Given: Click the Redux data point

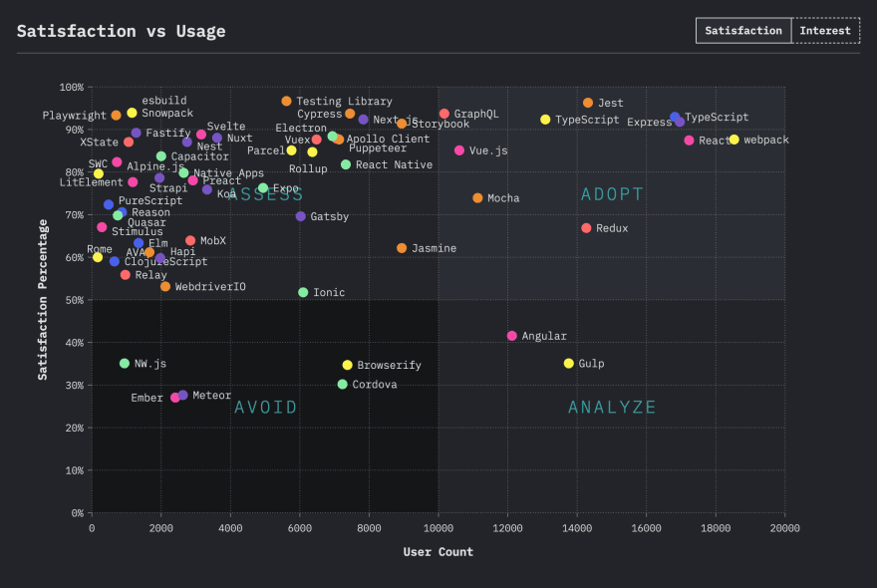Looking at the screenshot, I should click(586, 228).
